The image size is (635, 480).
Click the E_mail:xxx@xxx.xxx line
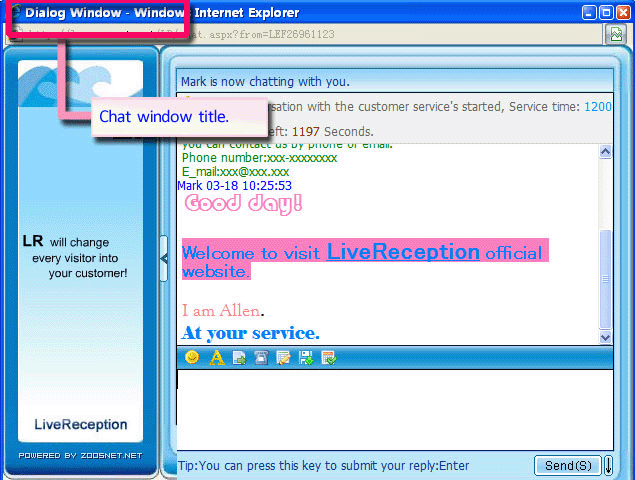(235, 172)
